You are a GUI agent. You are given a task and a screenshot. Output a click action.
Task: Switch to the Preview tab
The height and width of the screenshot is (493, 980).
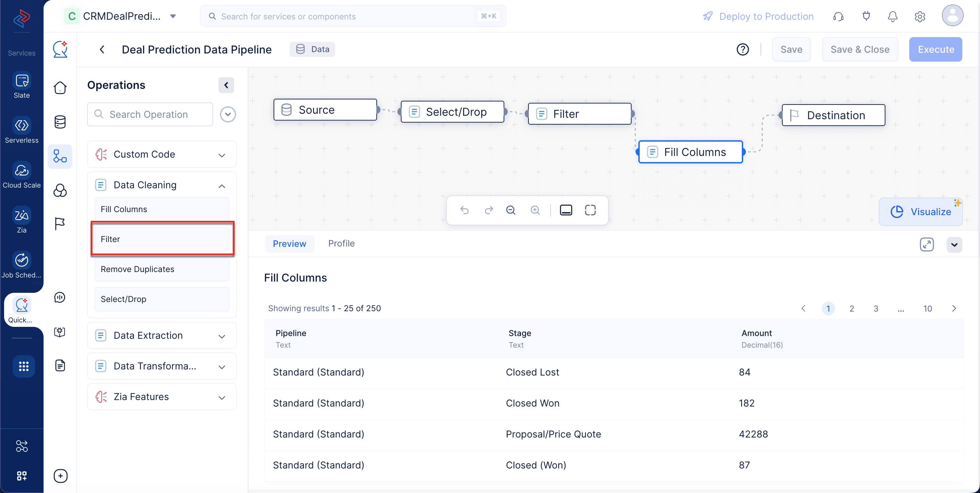tap(289, 244)
